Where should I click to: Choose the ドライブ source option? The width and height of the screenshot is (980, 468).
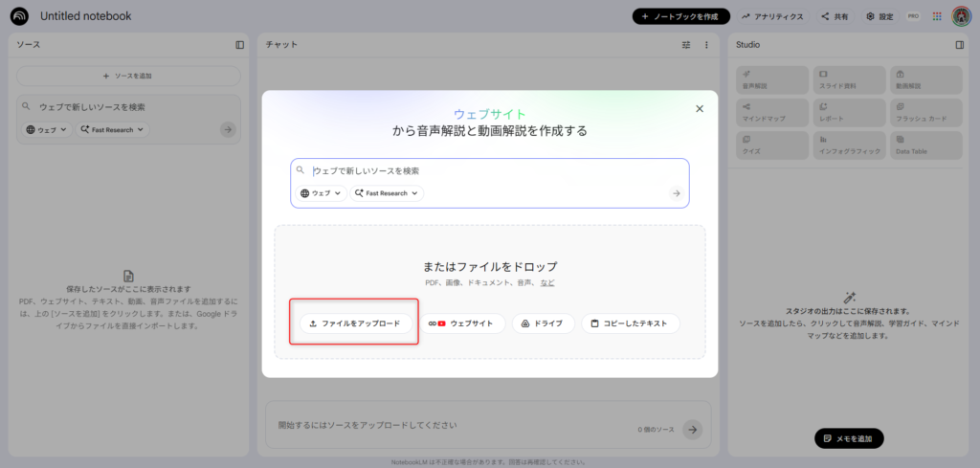point(543,323)
